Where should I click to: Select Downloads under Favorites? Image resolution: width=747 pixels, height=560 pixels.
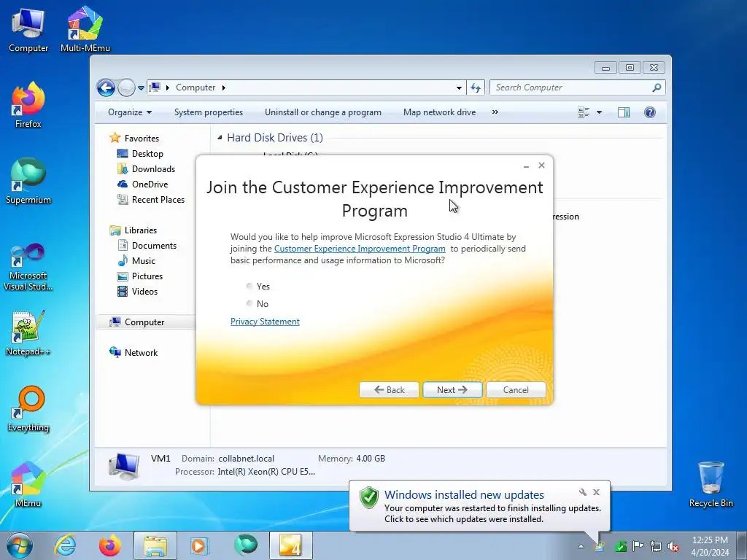[146, 169]
